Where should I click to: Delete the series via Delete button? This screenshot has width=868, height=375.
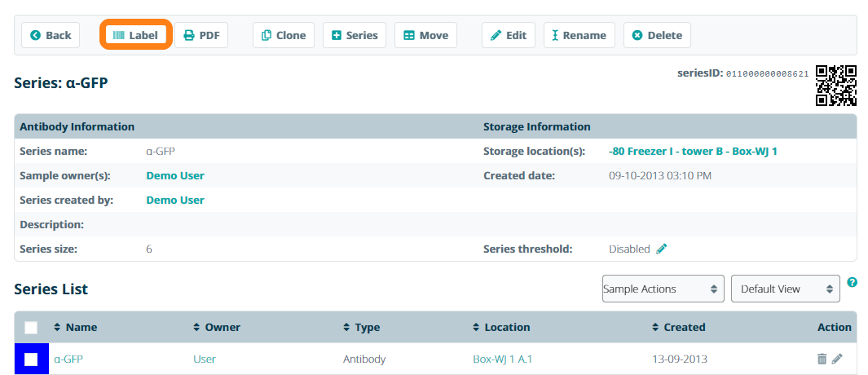click(657, 35)
